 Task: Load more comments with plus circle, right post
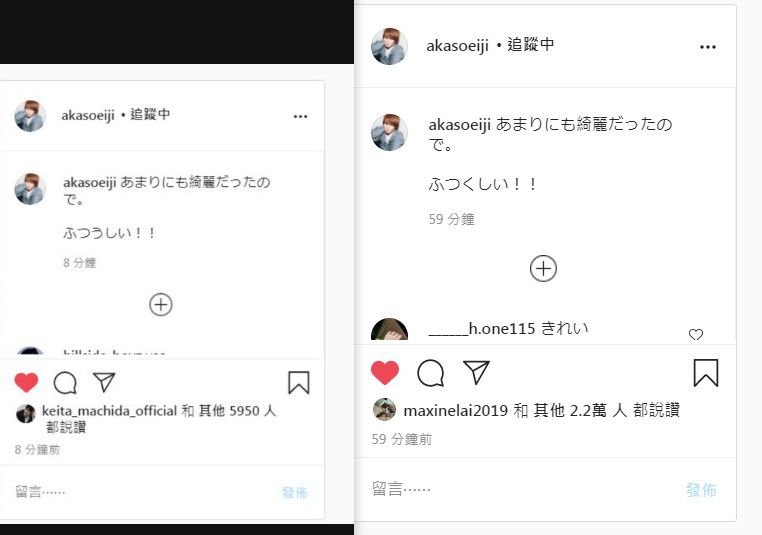543,268
